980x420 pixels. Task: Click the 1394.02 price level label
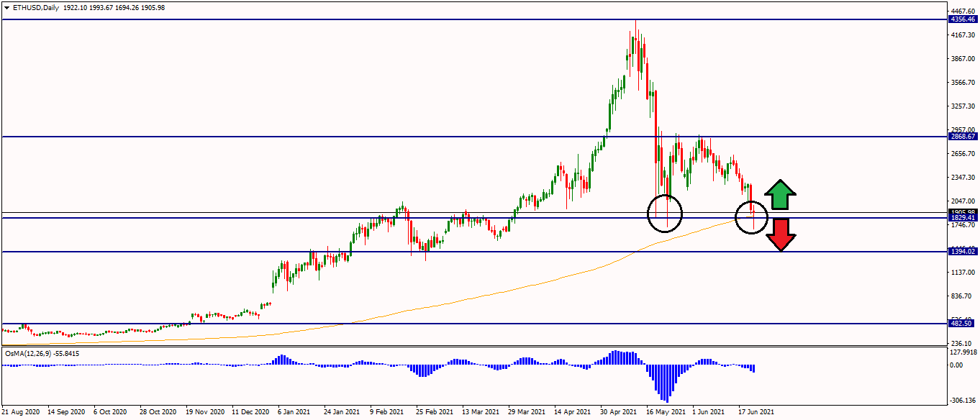pos(962,252)
